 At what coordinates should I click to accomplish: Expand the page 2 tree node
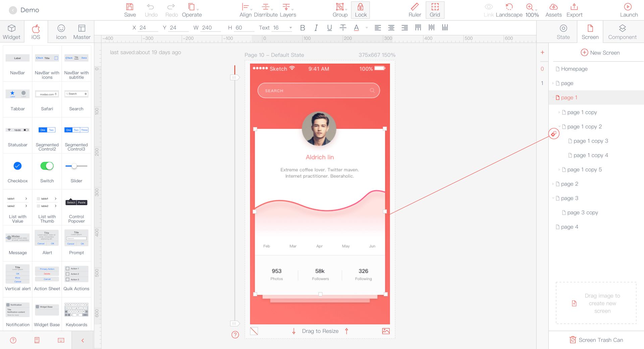click(x=553, y=184)
